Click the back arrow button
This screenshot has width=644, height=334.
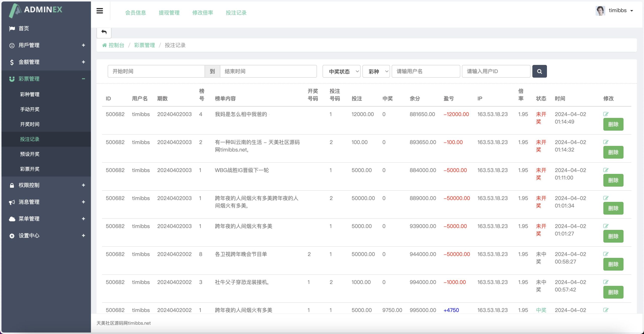104,32
